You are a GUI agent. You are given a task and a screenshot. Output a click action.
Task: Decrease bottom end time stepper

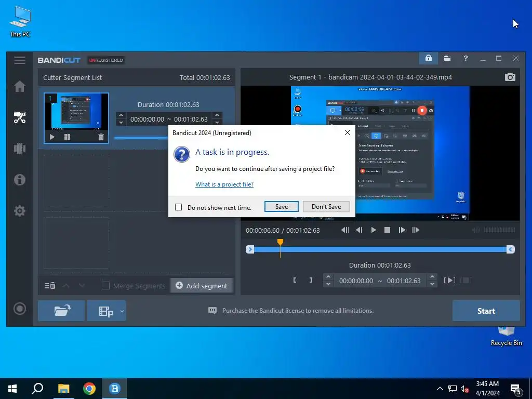[432, 284]
